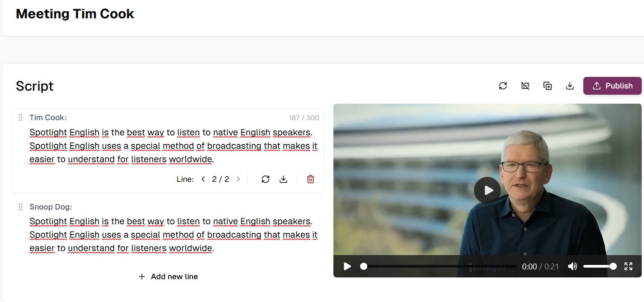Click the play button in video control bar

click(347, 266)
